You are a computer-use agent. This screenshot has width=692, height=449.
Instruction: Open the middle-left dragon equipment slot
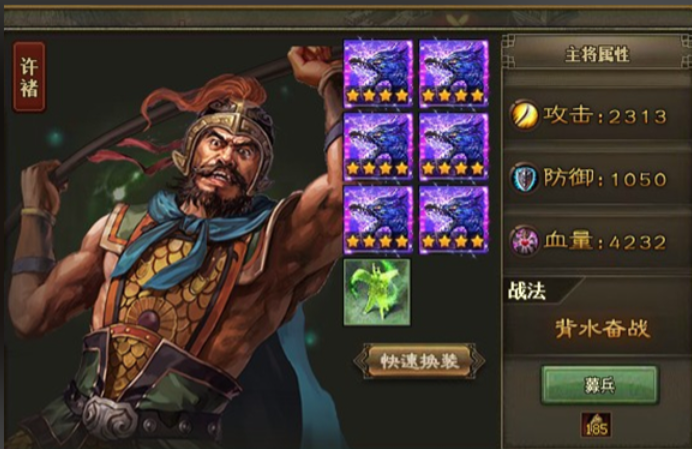click(x=378, y=147)
